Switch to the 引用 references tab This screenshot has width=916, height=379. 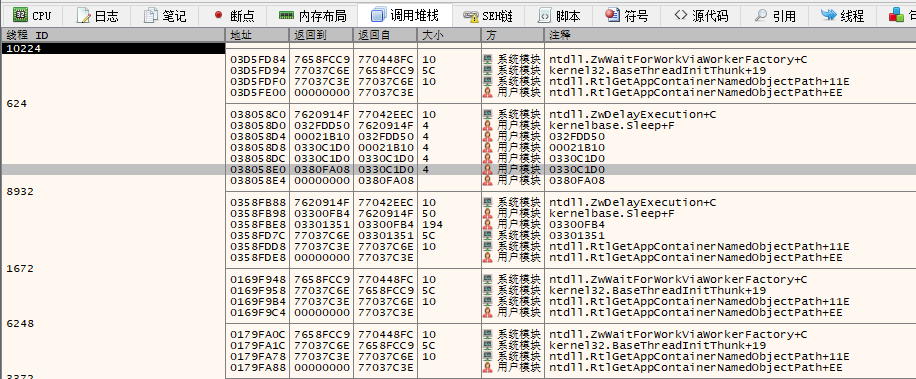pos(775,15)
